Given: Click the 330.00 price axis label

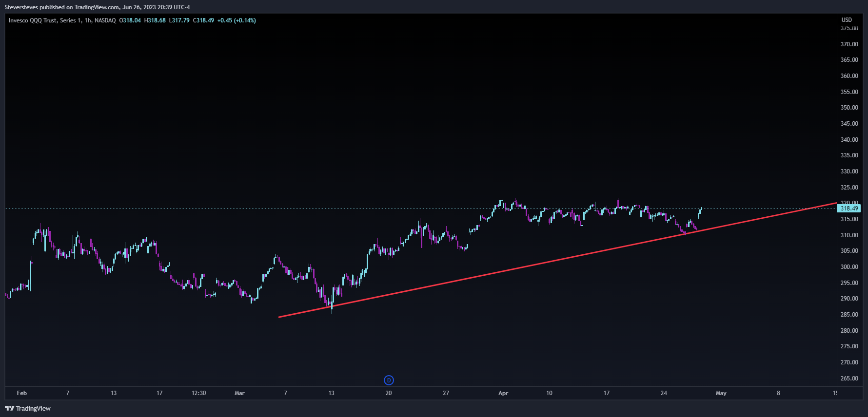Looking at the screenshot, I should pyautogui.click(x=849, y=171).
